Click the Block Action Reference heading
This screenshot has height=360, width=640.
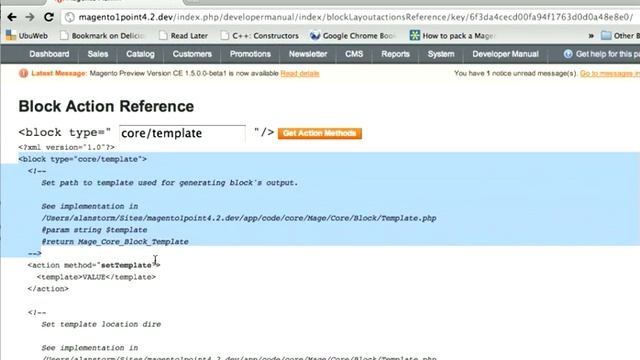coord(106,107)
